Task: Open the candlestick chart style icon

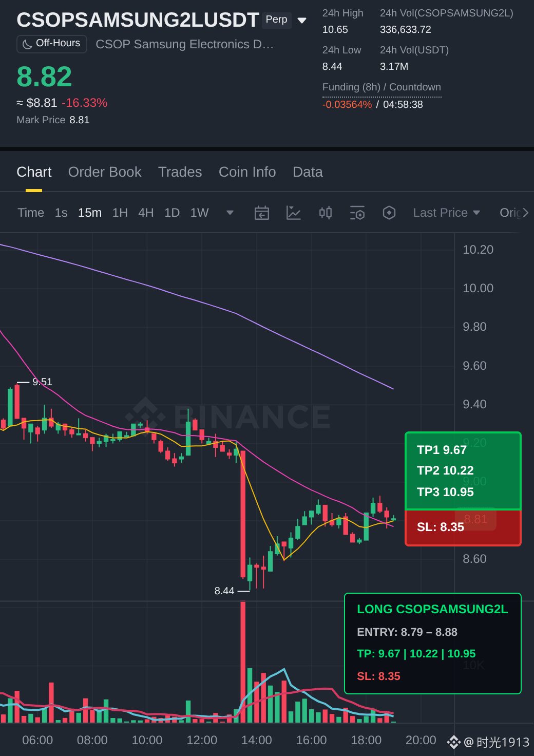Action: pyautogui.click(x=326, y=213)
